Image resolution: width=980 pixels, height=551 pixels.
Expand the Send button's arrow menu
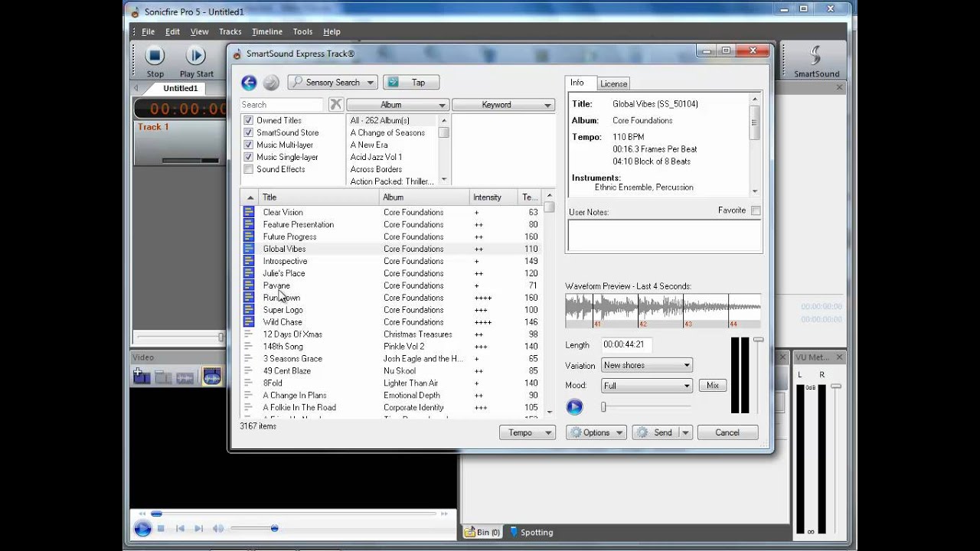(685, 433)
